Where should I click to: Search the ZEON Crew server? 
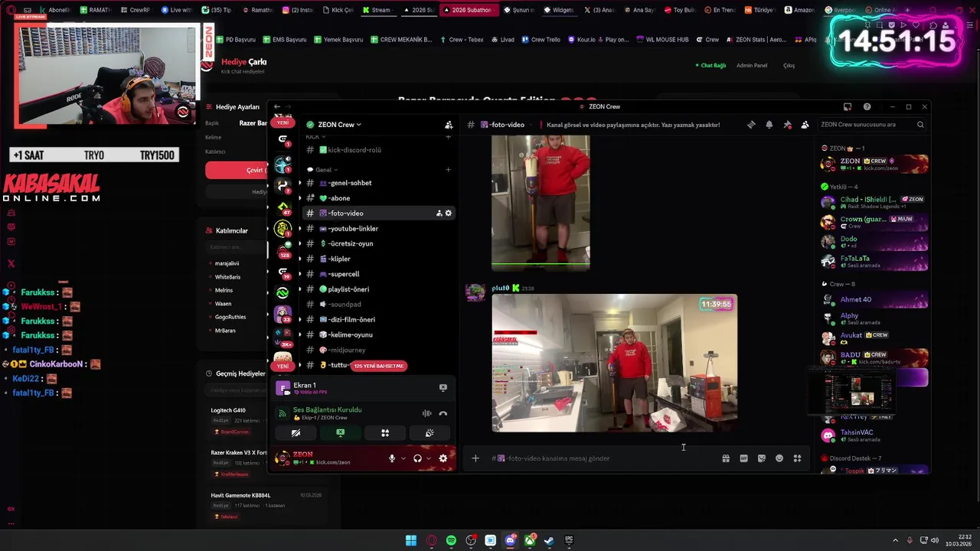click(x=873, y=125)
